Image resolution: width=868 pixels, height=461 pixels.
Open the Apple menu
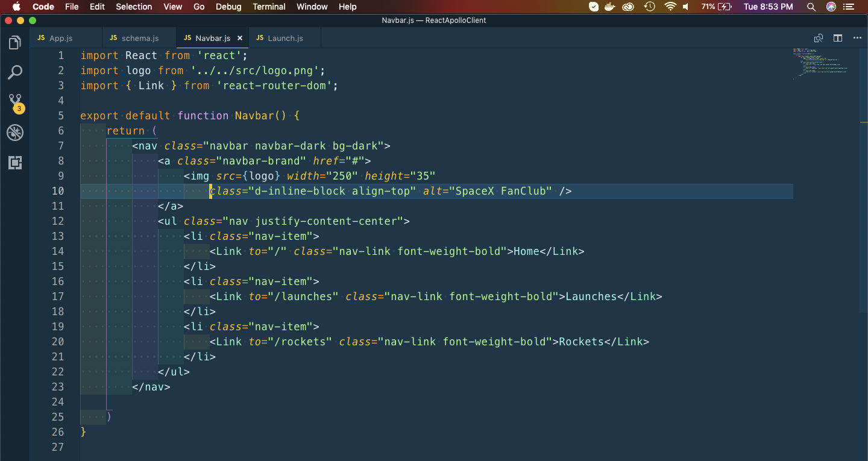click(16, 7)
